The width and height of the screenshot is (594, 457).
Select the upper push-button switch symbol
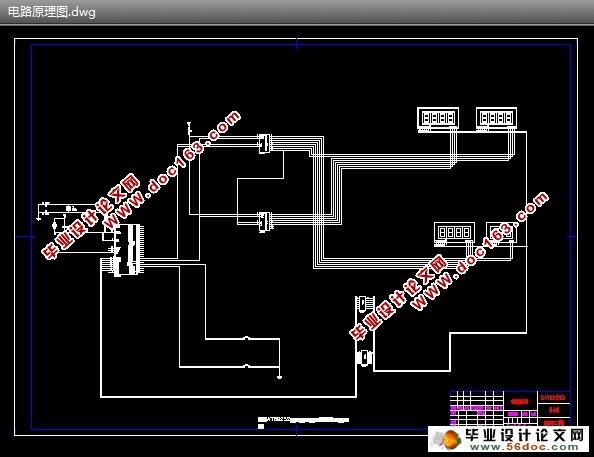coord(247,338)
